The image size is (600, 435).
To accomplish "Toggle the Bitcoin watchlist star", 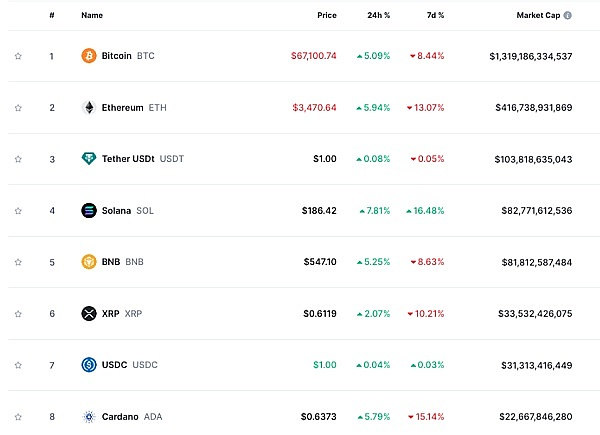I will tap(18, 56).
